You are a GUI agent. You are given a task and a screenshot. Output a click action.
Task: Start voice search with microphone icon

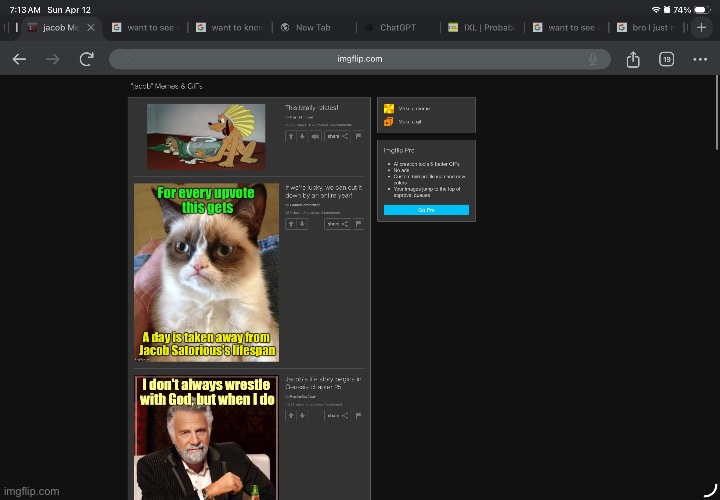[x=593, y=59]
